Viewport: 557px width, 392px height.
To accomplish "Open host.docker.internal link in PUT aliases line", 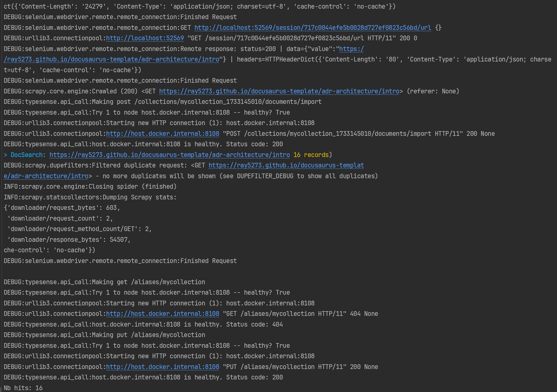I will point(162,367).
